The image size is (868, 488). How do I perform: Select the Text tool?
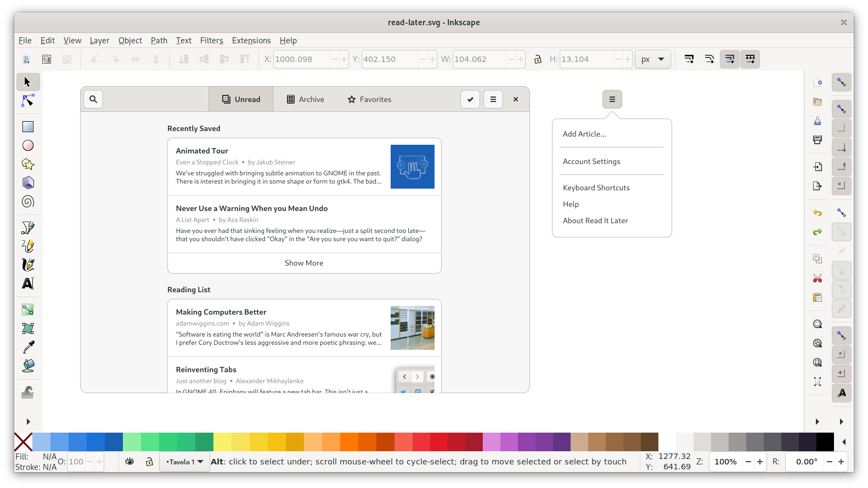28,283
